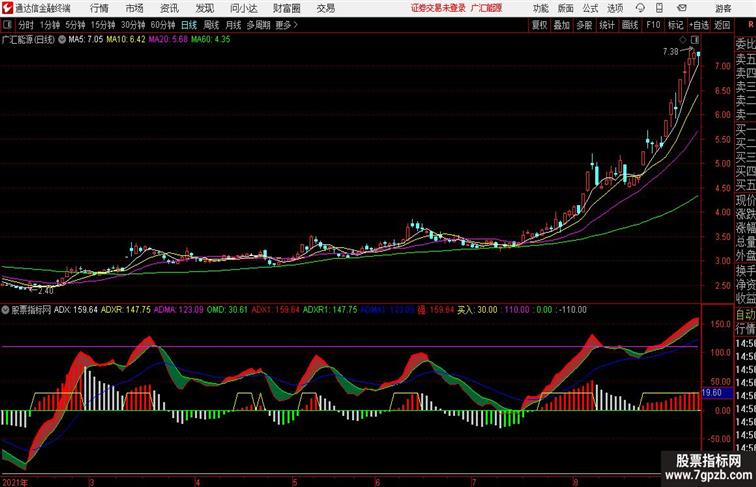
Task: Toggle the right info panel icon
Action: click(x=695, y=40)
